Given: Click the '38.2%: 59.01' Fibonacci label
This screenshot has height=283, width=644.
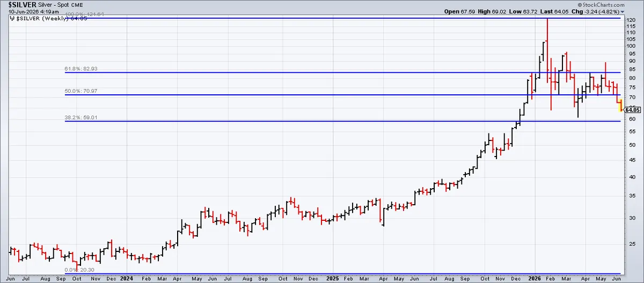Looking at the screenshot, I should tap(82, 117).
